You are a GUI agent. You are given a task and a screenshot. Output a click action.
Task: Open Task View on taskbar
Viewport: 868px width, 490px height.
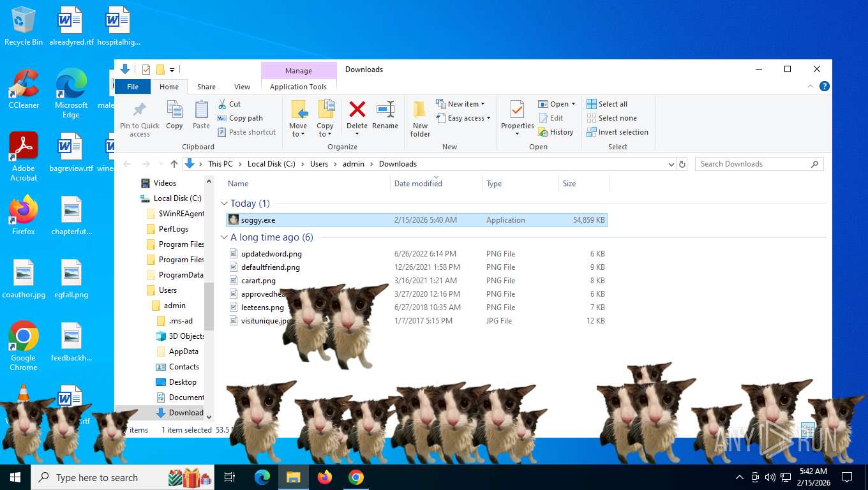point(230,477)
